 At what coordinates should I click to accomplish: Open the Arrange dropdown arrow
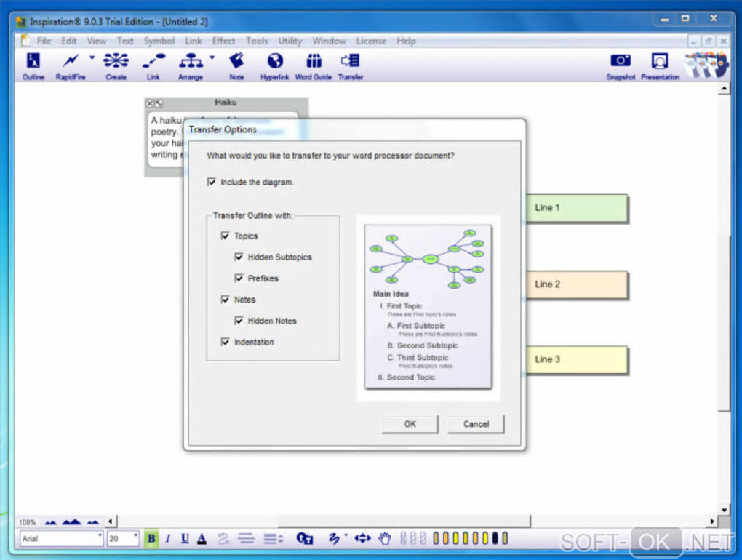click(x=212, y=57)
